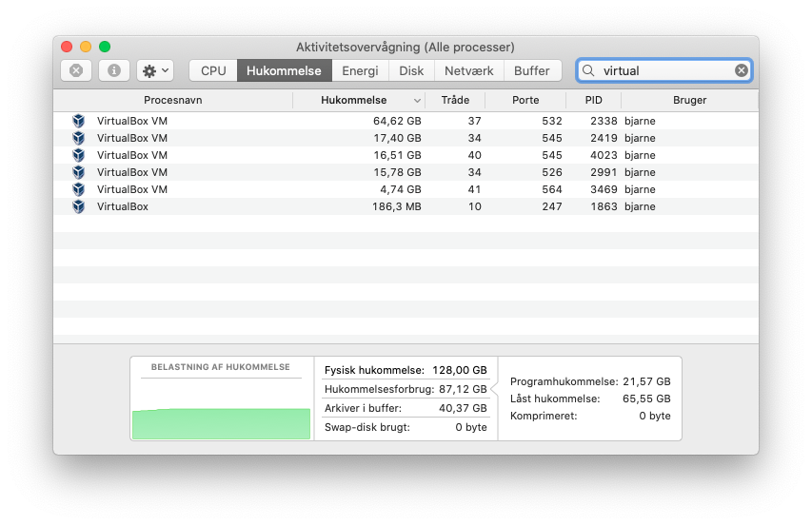
Task: Click the Arkiver i buffer 40,37 GB entry
Action: [406, 408]
